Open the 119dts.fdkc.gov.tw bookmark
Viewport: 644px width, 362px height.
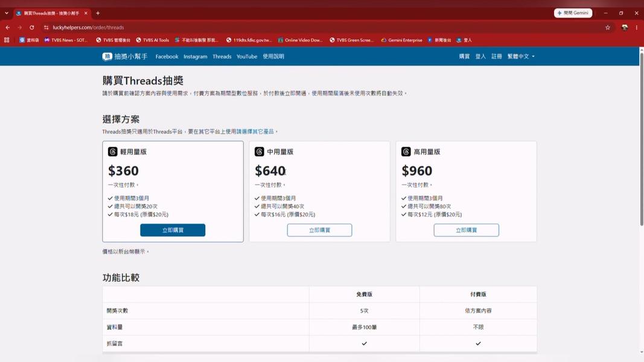tap(249, 40)
